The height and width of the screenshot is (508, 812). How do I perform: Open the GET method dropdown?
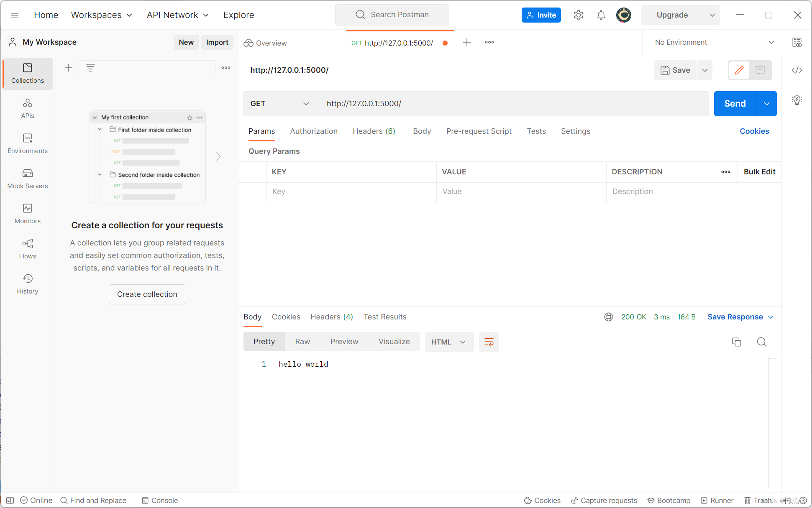pyautogui.click(x=279, y=104)
